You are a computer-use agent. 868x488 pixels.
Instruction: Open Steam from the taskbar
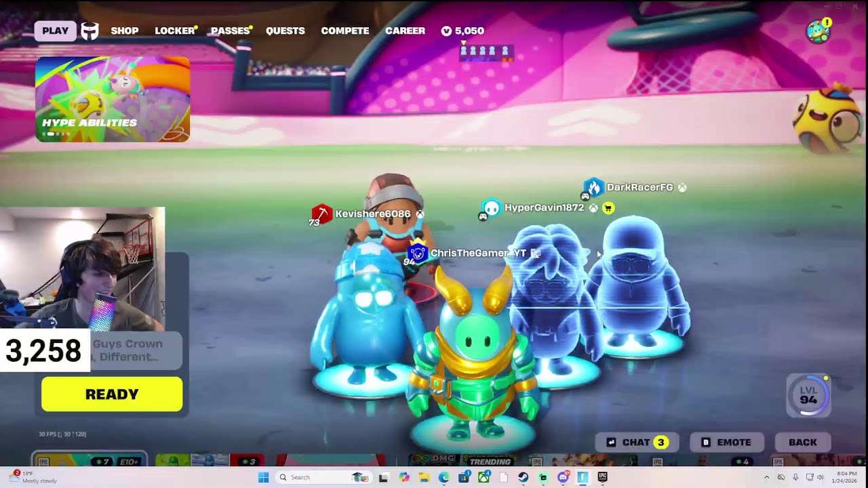coord(523,477)
